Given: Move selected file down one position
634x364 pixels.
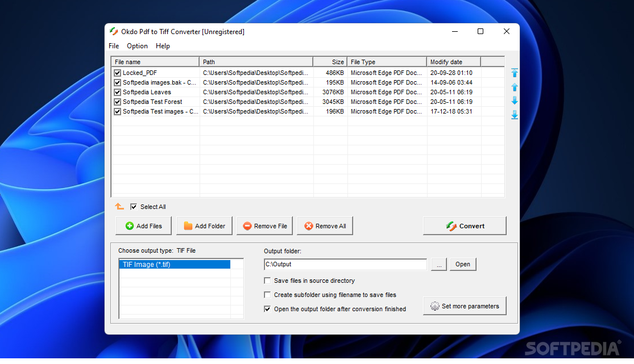Looking at the screenshot, I should click(515, 101).
